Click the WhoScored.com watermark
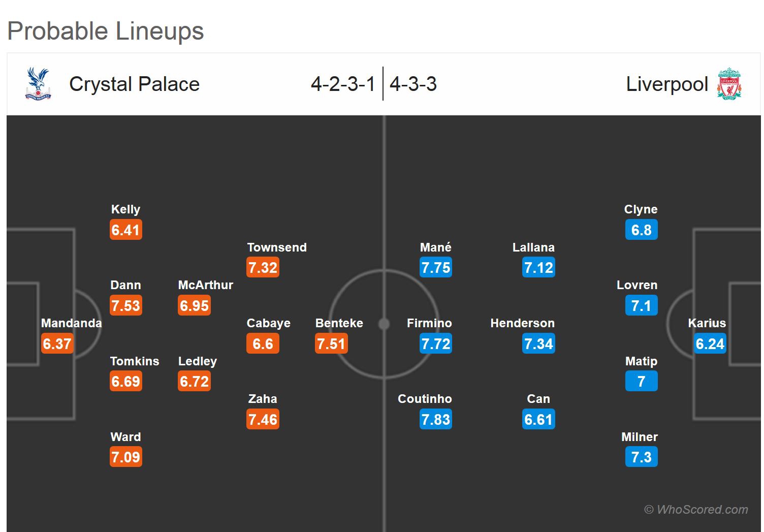764x532 pixels. [696, 510]
